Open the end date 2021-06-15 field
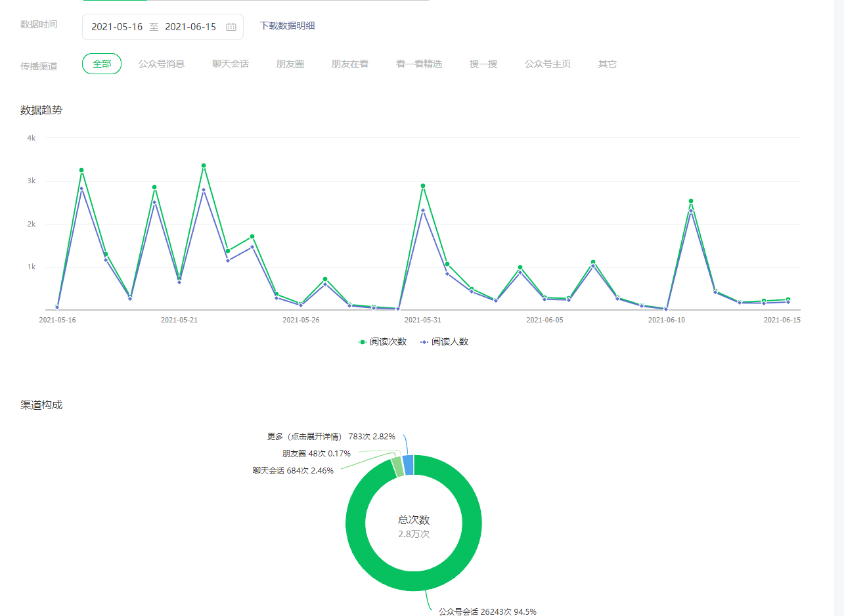 [x=190, y=27]
